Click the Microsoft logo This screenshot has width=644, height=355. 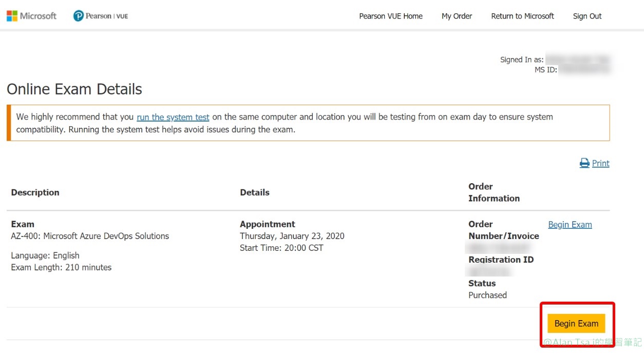(31, 16)
